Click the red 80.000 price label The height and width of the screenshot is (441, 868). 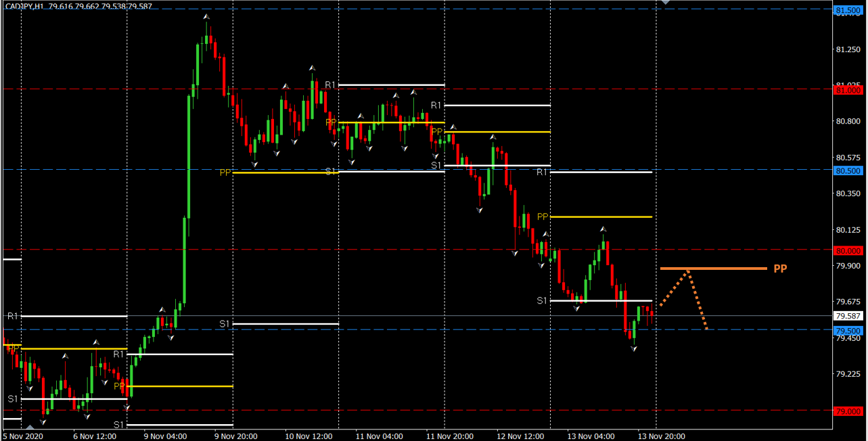[848, 251]
